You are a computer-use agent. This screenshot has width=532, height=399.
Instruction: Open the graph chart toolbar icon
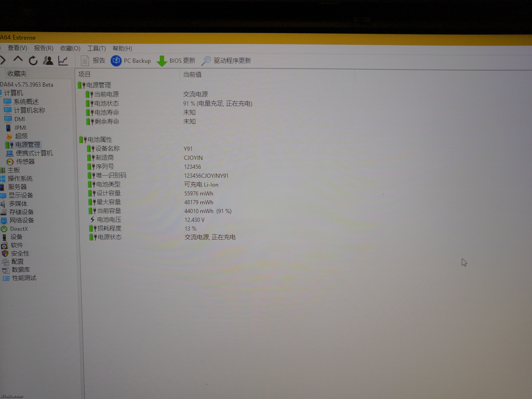[63, 60]
